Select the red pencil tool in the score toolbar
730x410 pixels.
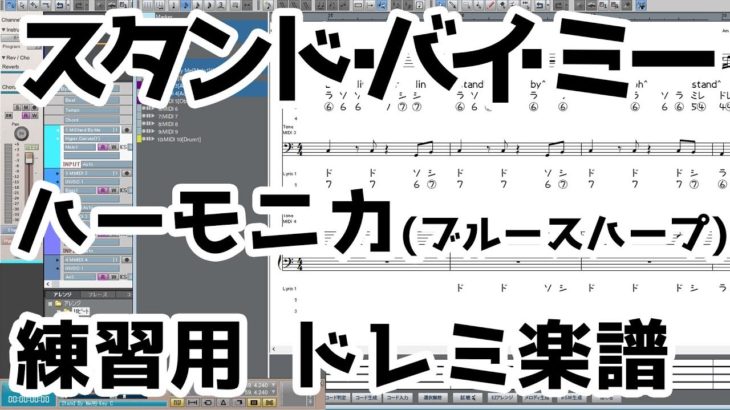tap(490, 6)
